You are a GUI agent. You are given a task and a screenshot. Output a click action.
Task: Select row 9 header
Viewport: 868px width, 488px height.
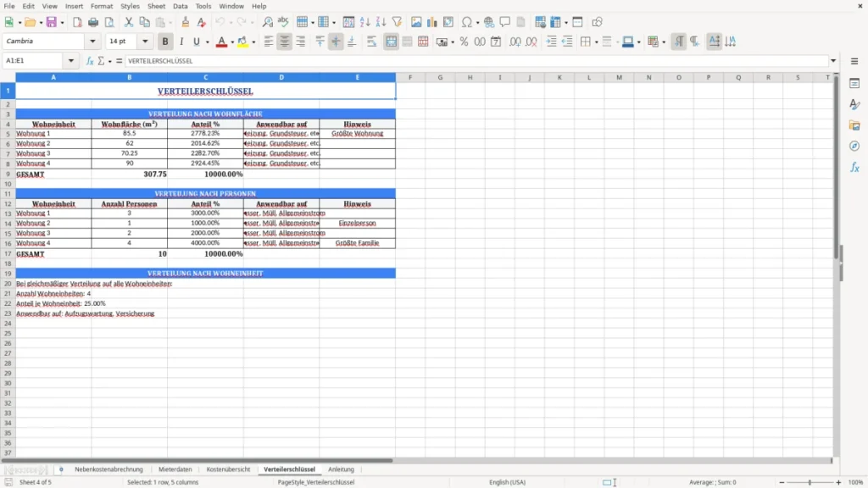(8, 175)
